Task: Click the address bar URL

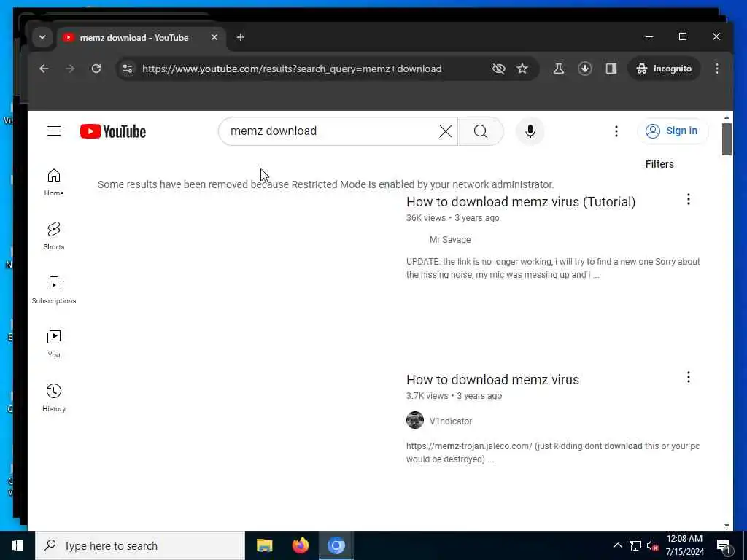Action: click(x=292, y=69)
